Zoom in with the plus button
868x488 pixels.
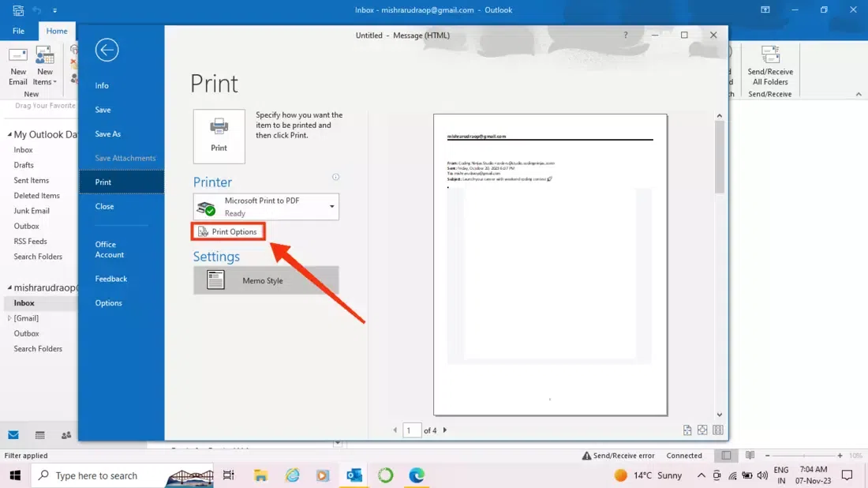840,456
